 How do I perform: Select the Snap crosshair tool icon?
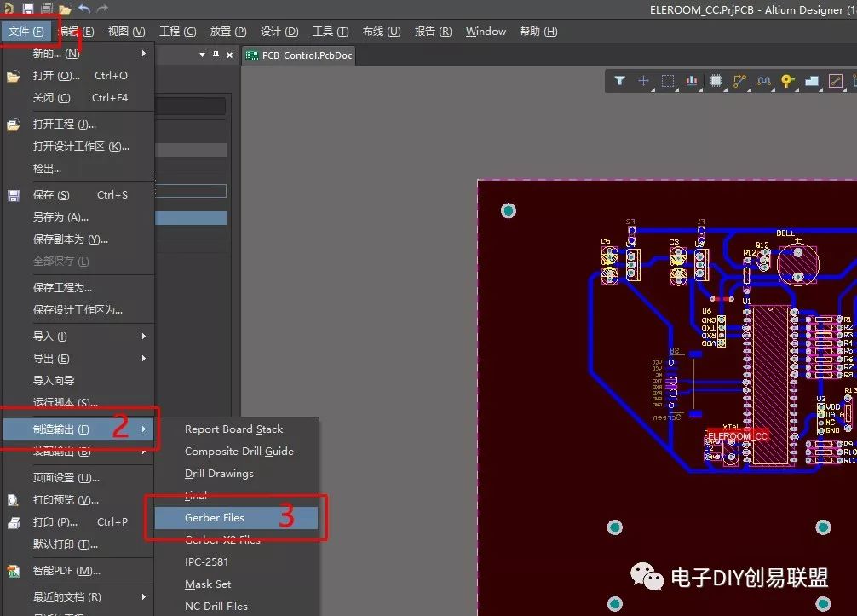(643, 81)
